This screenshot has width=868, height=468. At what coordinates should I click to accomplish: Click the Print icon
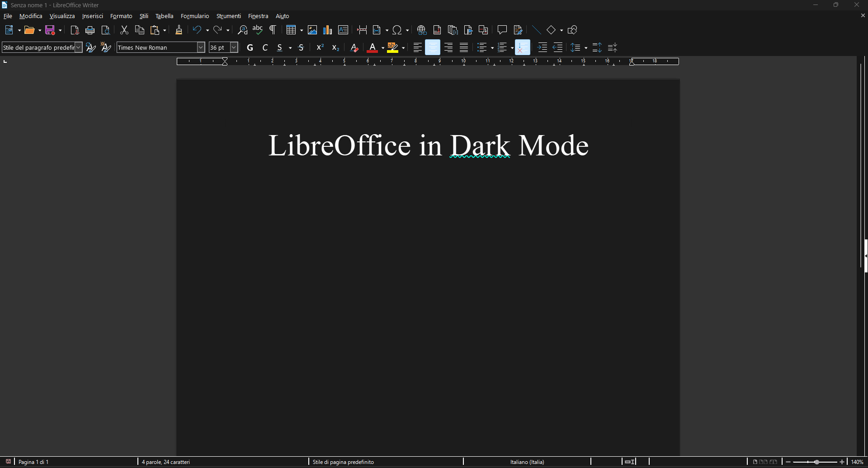90,30
